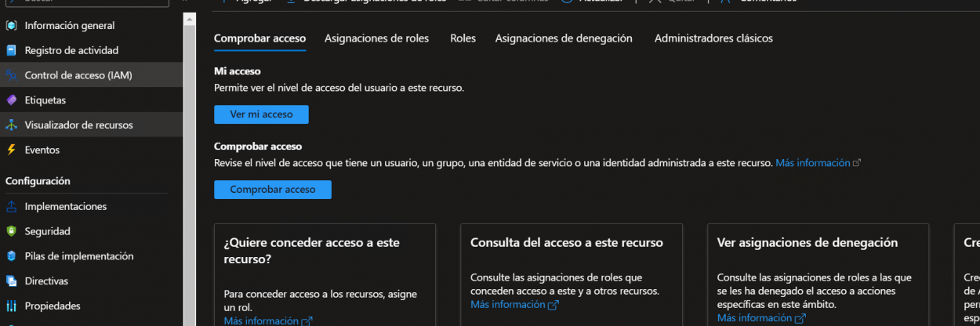Click the Eventos lightning bolt icon
Screen dimensions: 980x326
(x=11, y=150)
